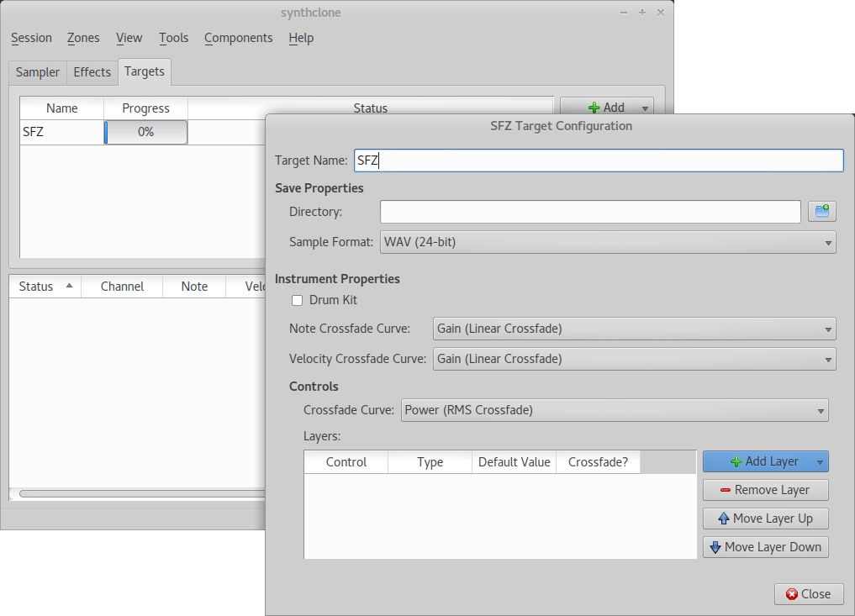
Task: Click up arrow icon on Move Layer Up
Action: click(724, 519)
